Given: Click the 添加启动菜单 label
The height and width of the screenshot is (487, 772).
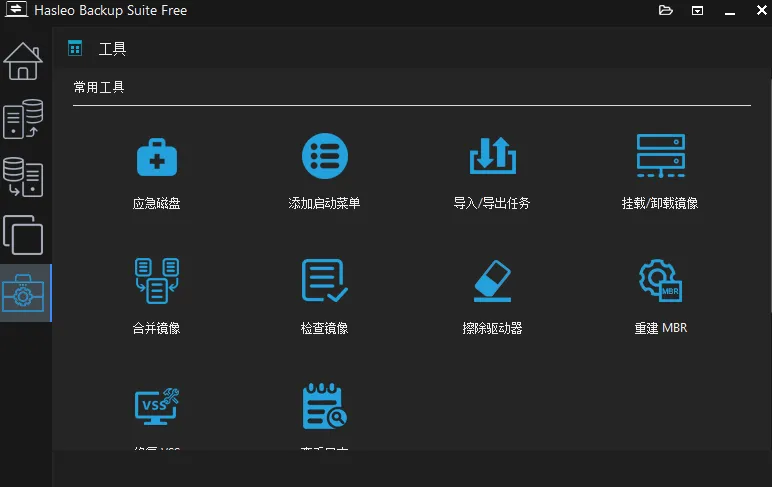Looking at the screenshot, I should click(x=324, y=203).
